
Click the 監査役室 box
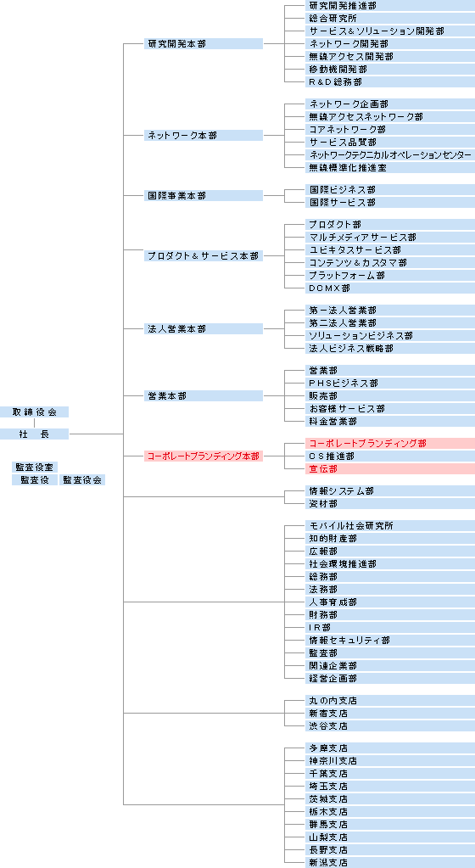(35, 468)
